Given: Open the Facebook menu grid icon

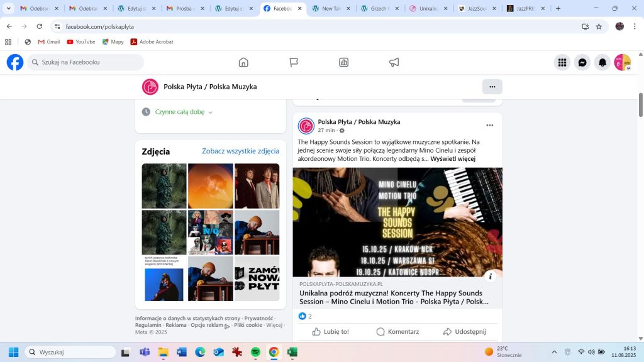Looking at the screenshot, I should (562, 62).
